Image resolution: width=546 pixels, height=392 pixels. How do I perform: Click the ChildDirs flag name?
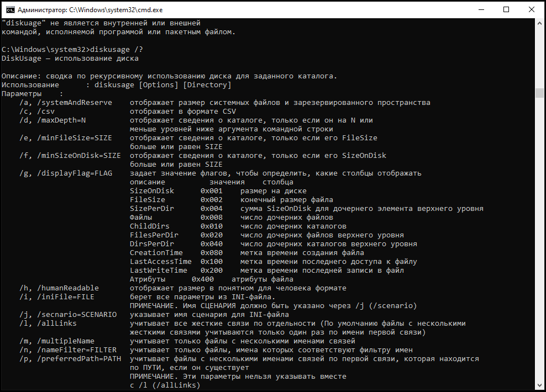(x=149, y=226)
